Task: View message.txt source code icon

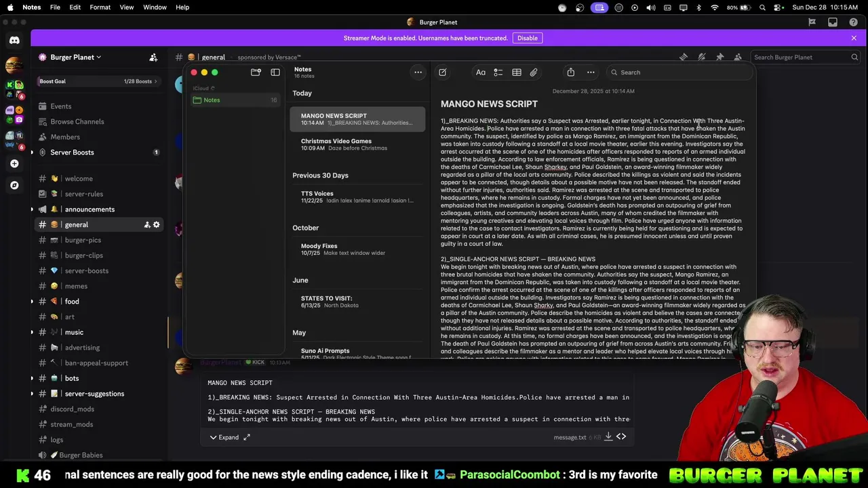Action: click(621, 437)
